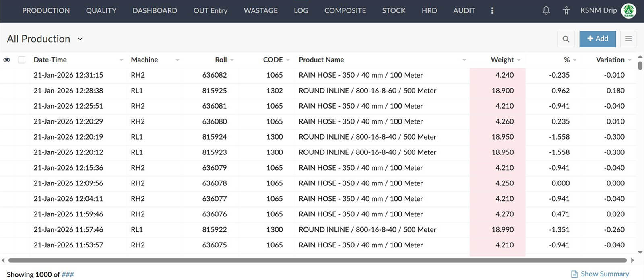Select roll number 815925
Image resolution: width=644 pixels, height=280 pixels.
(x=215, y=91)
